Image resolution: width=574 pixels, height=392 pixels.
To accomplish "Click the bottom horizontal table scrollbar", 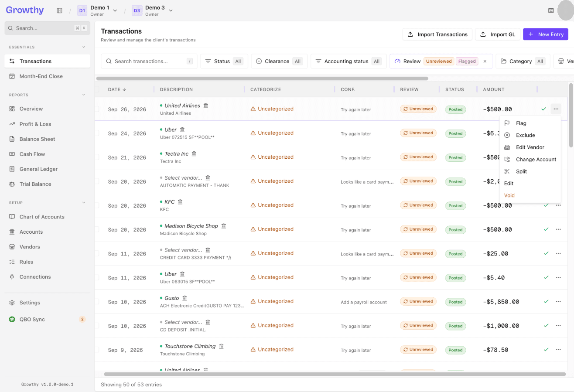I will tap(335, 374).
